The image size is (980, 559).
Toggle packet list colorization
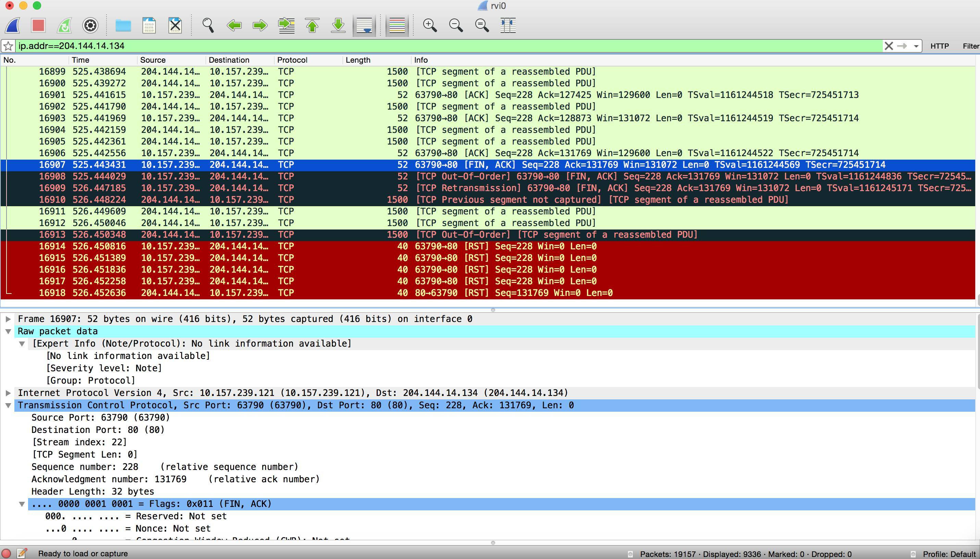point(397,26)
